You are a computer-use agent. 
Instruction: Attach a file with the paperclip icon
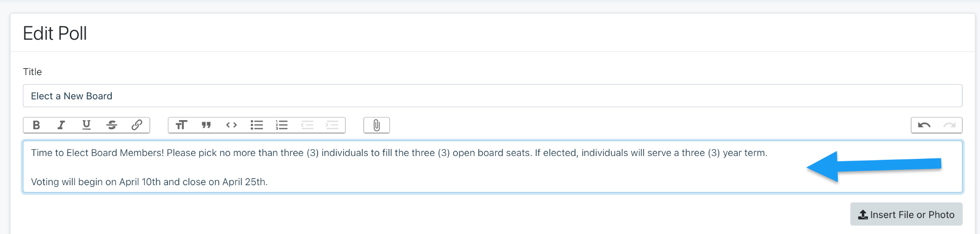[377, 125]
